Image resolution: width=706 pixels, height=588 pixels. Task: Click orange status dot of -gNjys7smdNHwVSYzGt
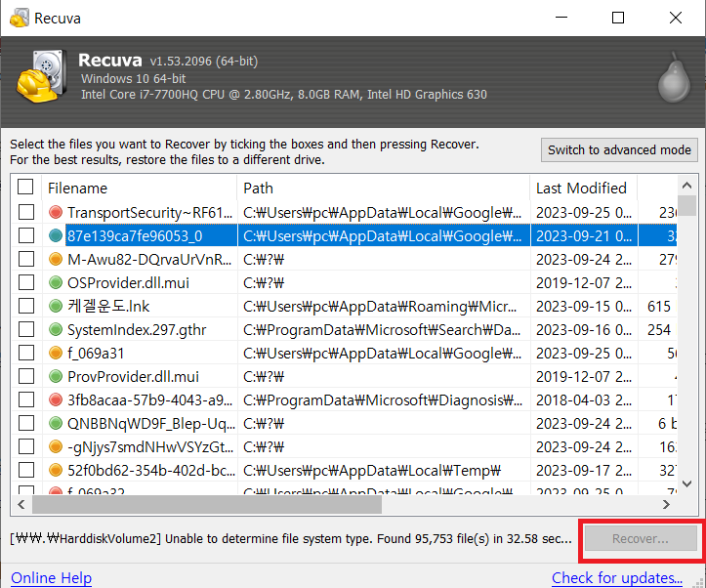tap(56, 446)
